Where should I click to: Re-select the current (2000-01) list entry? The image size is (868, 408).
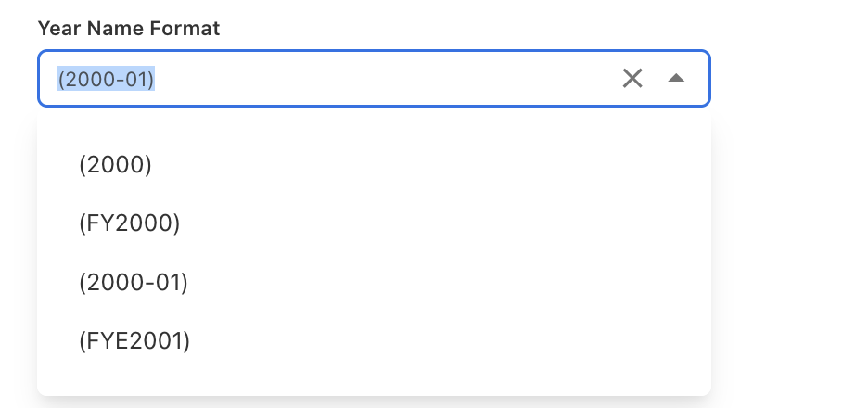[x=134, y=283]
